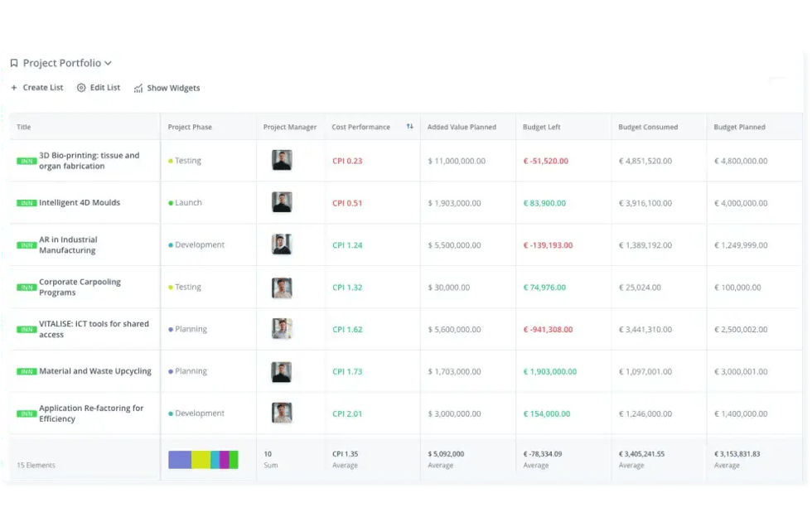Screen dimensions: 812x532
Task: Click the yellow-green segment in phase summary bar
Action: click(201, 460)
